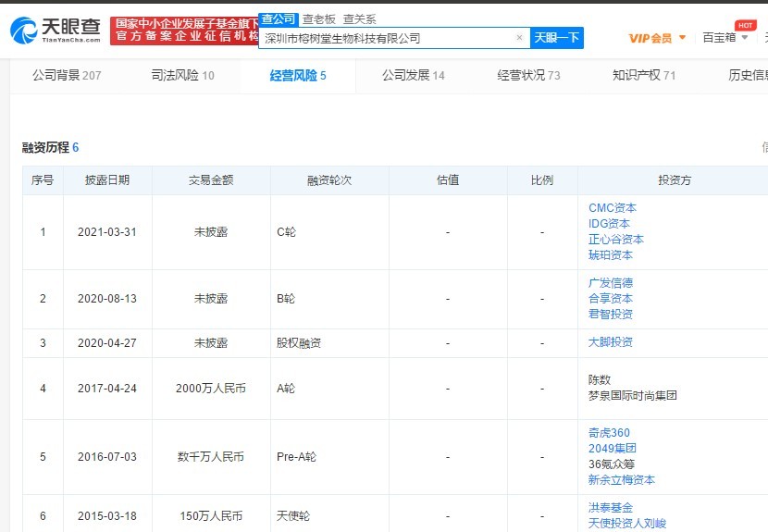Open investor link 2049集团

tap(613, 448)
